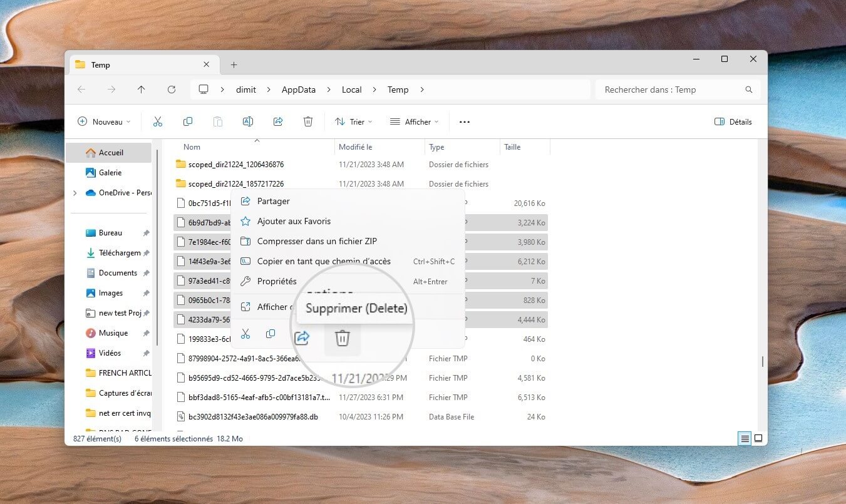Click the copy icon in context menu bottom row
This screenshot has width=846, height=504.
271,334
